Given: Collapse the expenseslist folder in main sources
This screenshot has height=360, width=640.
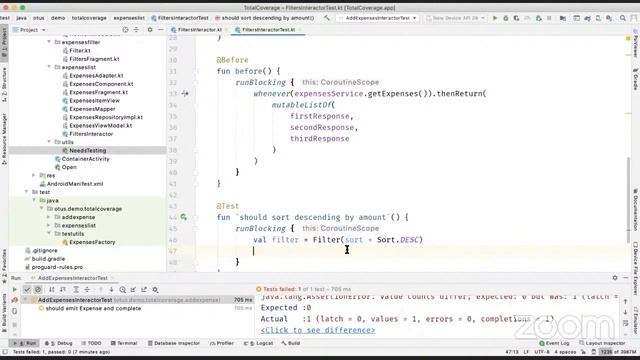Looking at the screenshot, I should [x=49, y=67].
